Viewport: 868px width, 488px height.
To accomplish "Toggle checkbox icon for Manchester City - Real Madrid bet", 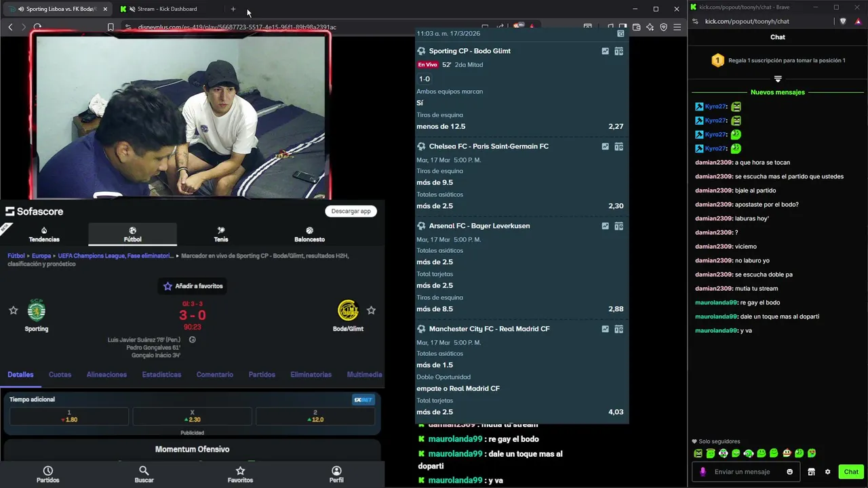I will (606, 329).
